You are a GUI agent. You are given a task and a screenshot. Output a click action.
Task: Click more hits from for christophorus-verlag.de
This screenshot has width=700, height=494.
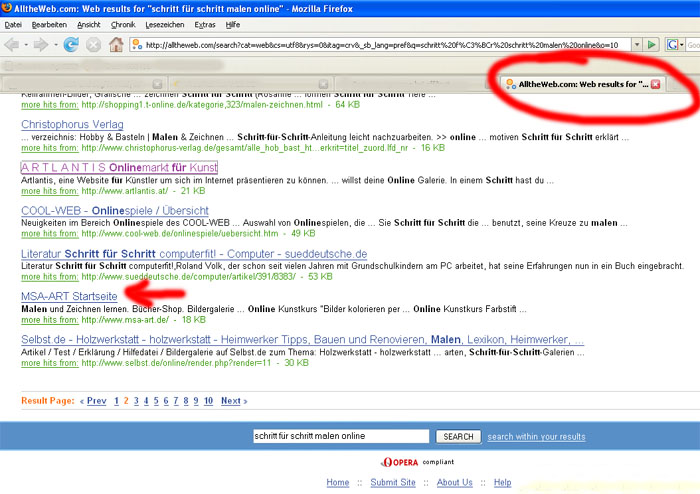coord(50,148)
